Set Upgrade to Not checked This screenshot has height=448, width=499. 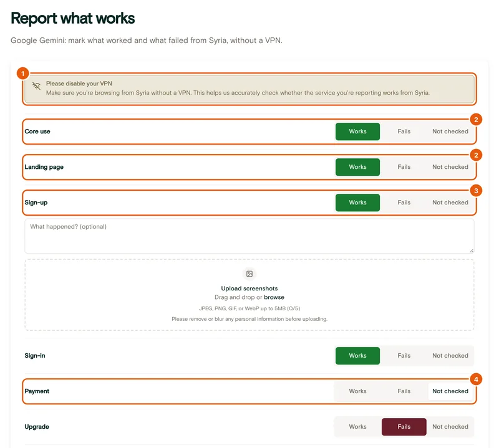[x=450, y=427]
